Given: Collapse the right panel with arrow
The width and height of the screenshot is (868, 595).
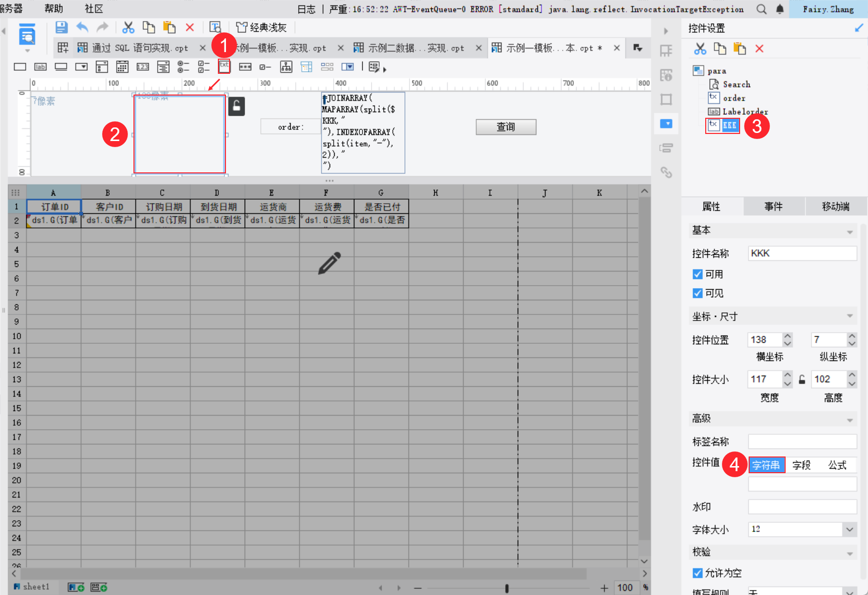Looking at the screenshot, I should (x=666, y=31).
